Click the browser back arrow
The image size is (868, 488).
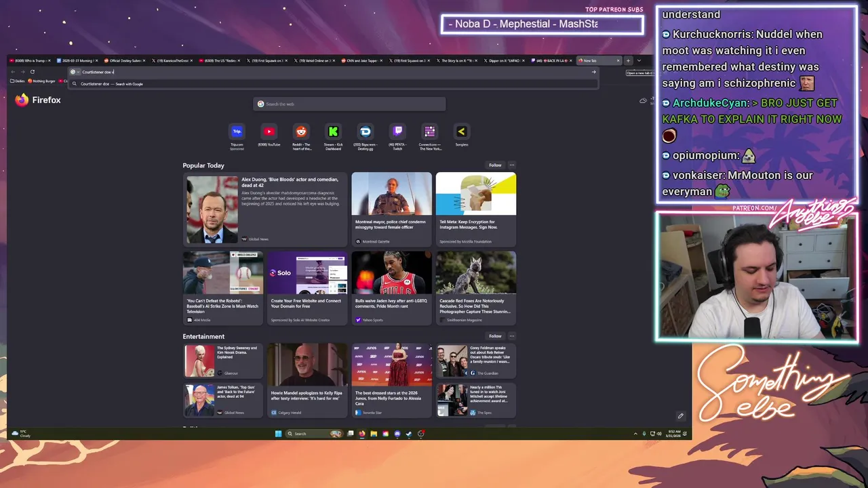click(x=12, y=72)
